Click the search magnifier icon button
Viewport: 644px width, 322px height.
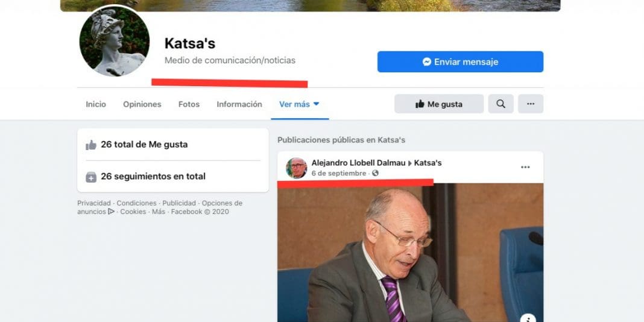(500, 104)
